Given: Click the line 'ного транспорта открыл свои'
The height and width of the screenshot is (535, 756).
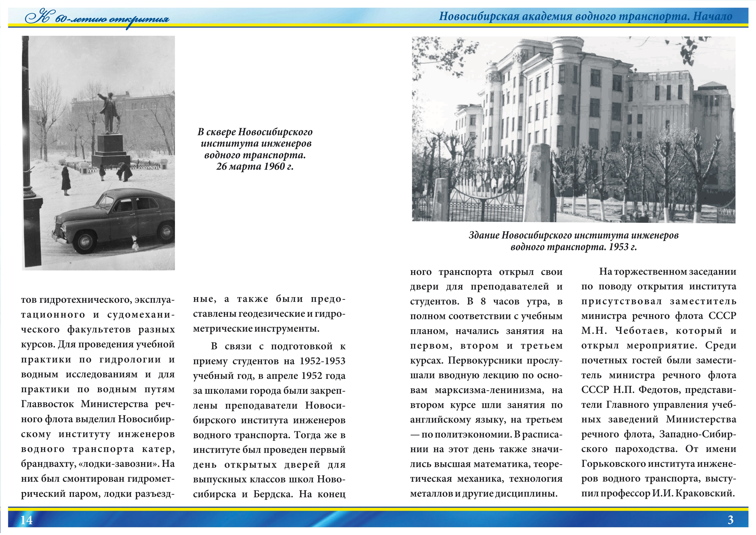Looking at the screenshot, I should pyautogui.click(x=486, y=272).
